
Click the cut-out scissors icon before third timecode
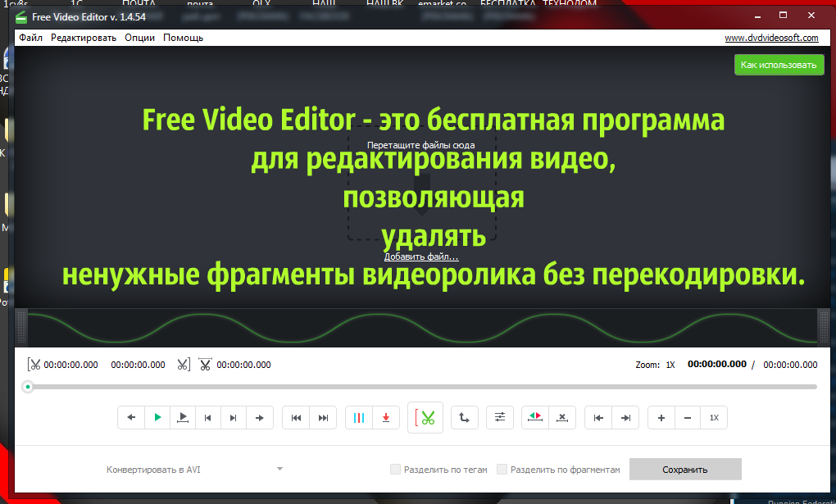[x=205, y=365]
